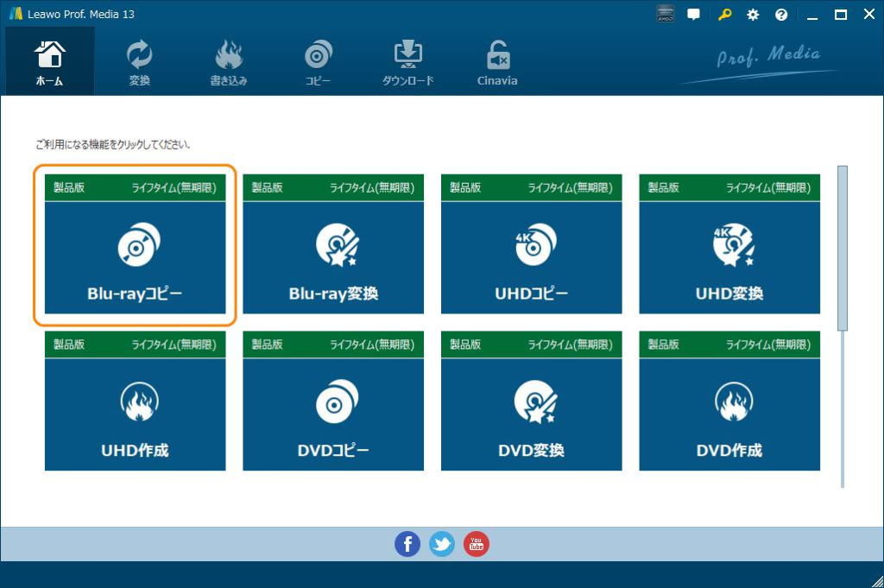Open the Blu-ray変換 function tile
Screen dimensions: 884x588
[x=333, y=244]
